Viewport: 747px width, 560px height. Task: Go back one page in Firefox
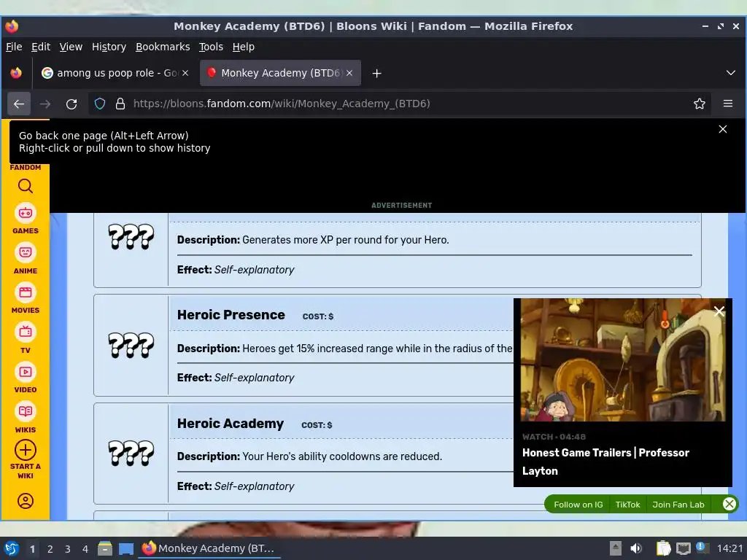coord(18,104)
